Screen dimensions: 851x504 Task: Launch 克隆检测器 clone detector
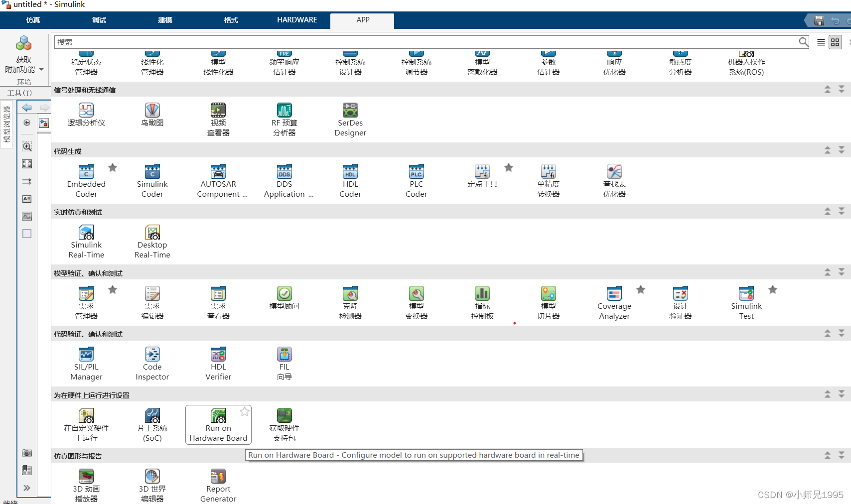[x=350, y=303]
